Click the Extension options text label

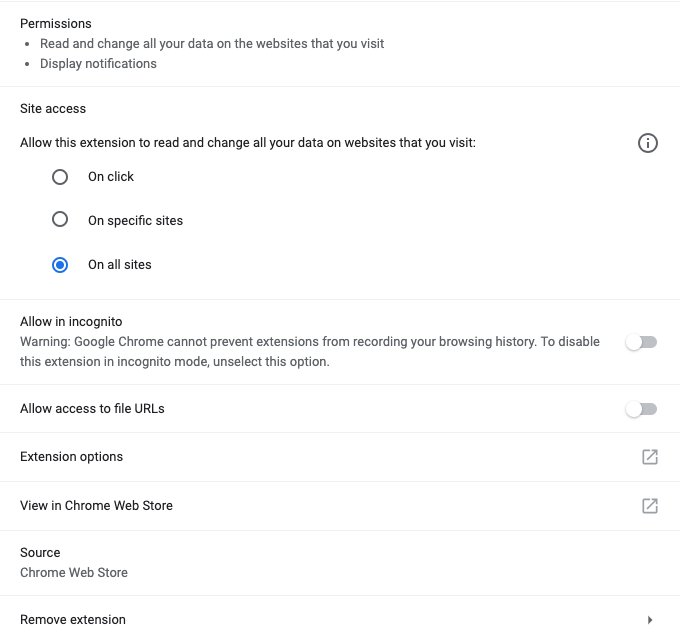point(71,457)
